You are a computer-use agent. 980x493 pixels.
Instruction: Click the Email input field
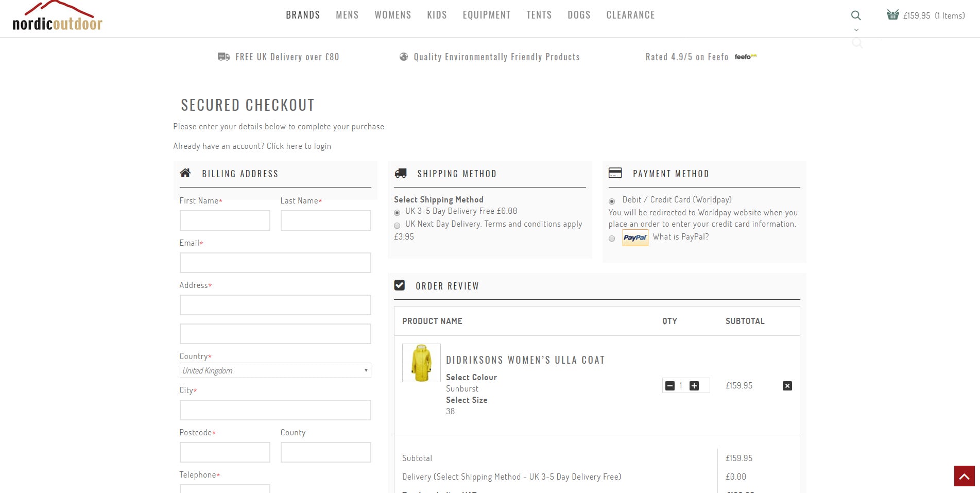point(275,263)
